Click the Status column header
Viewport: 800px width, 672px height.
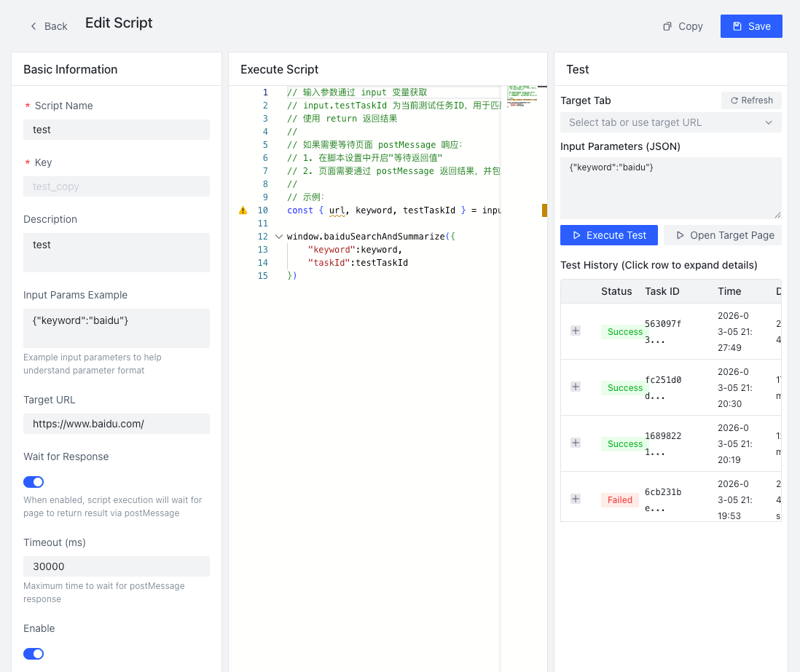616,291
